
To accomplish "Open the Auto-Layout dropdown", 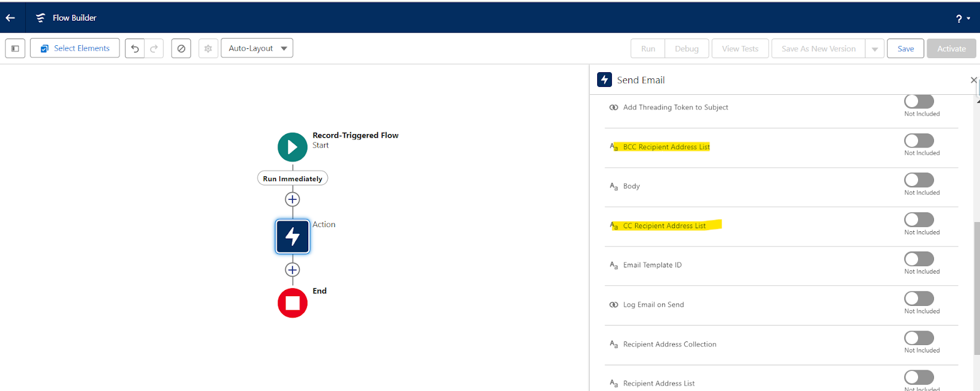I will click(x=257, y=48).
